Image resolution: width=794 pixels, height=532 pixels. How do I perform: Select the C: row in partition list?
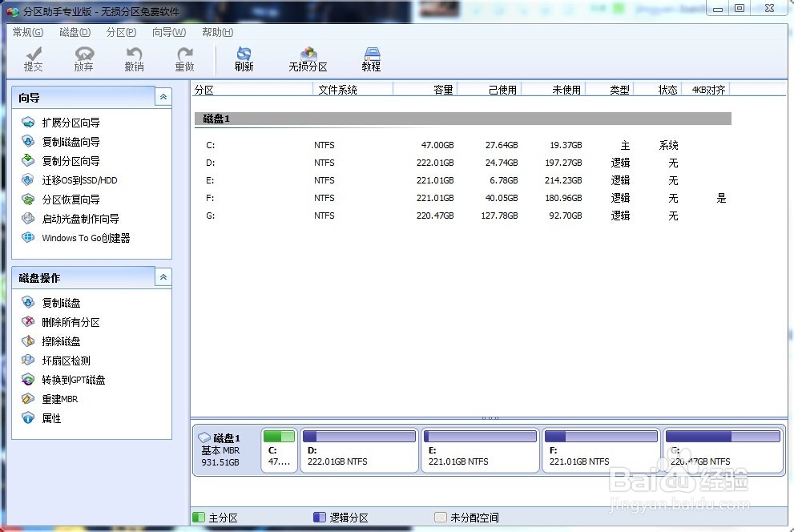pos(463,145)
